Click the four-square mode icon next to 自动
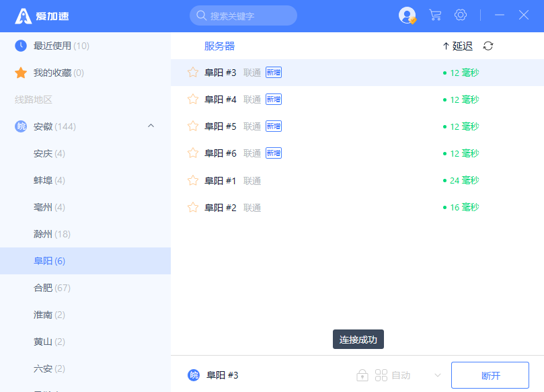This screenshot has width=544, height=392. (x=381, y=375)
